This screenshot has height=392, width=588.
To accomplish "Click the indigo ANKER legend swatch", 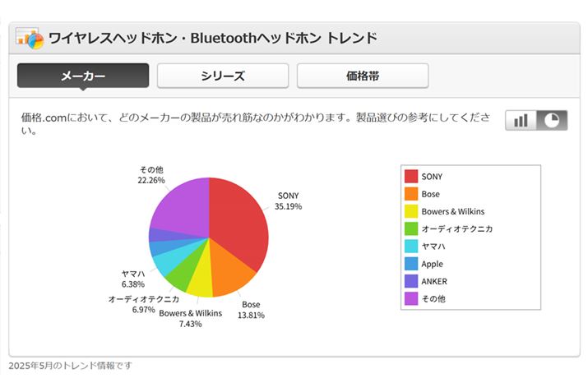I will (411, 281).
